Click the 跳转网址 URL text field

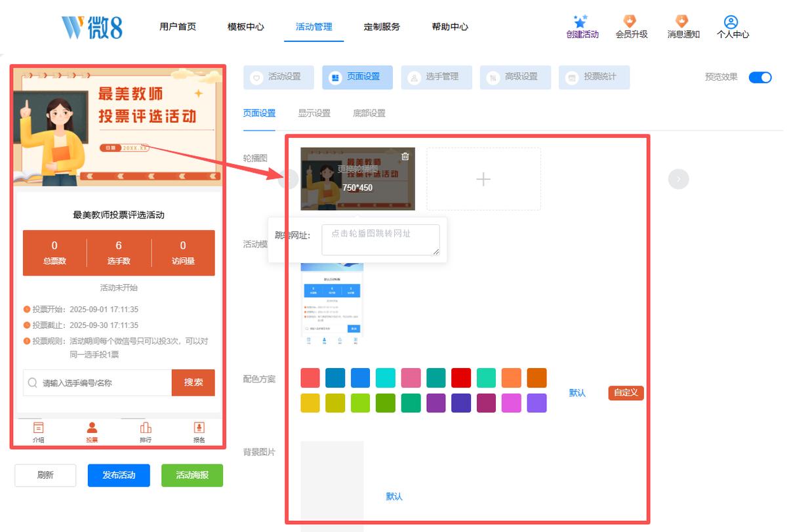380,240
